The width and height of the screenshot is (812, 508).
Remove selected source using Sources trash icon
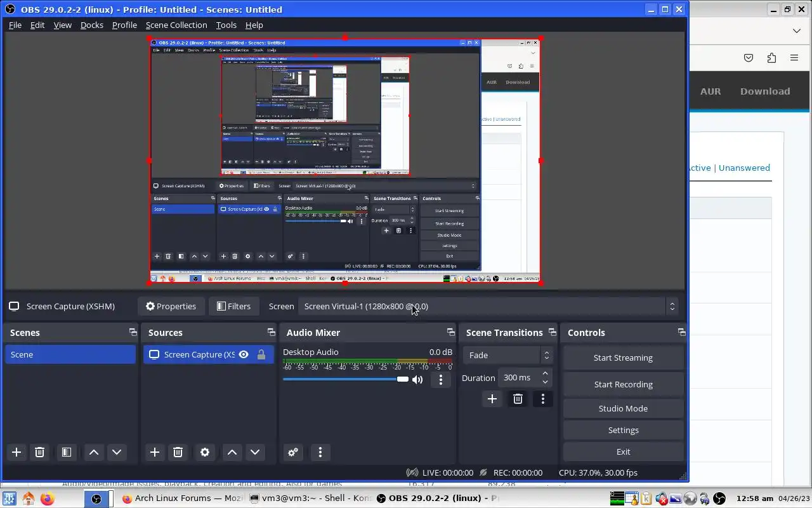(178, 452)
